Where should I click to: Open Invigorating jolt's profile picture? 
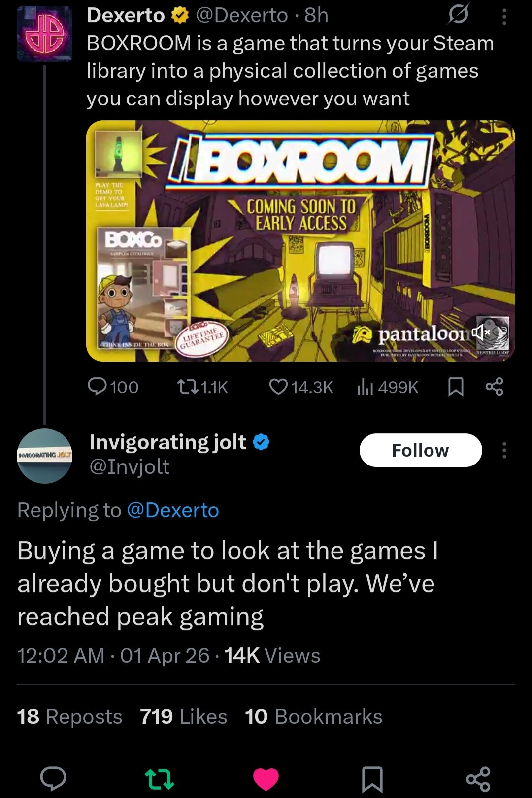[x=44, y=456]
